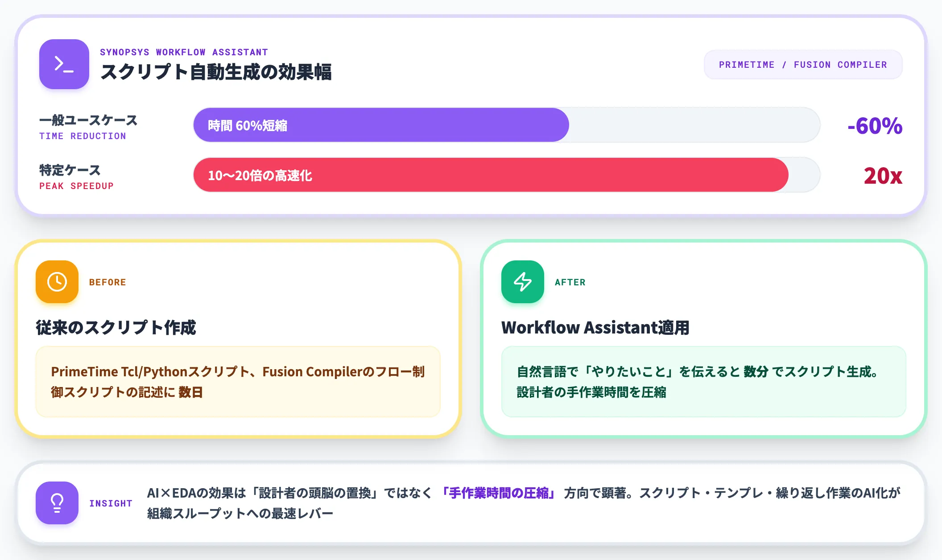Click the BEFORE label
This screenshot has height=560, width=942.
click(107, 282)
